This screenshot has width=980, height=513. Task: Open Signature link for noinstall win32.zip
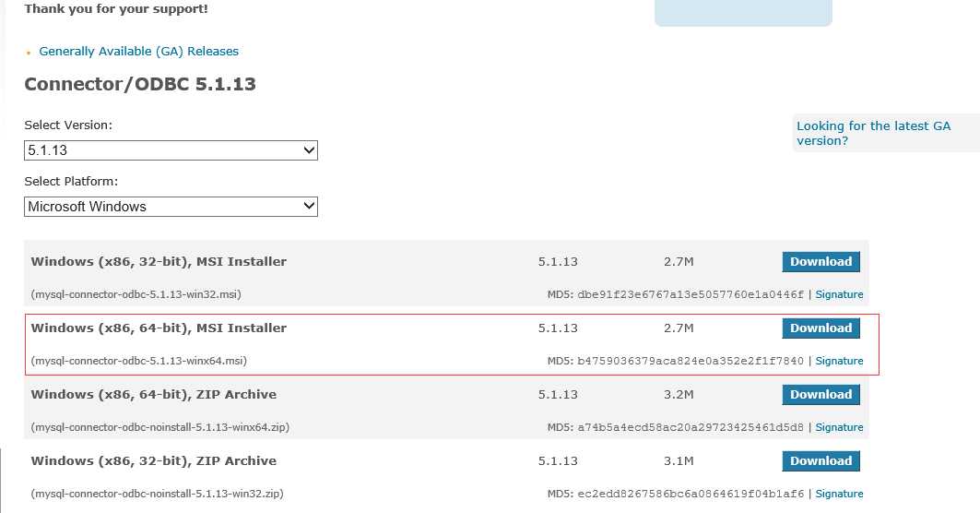point(839,494)
